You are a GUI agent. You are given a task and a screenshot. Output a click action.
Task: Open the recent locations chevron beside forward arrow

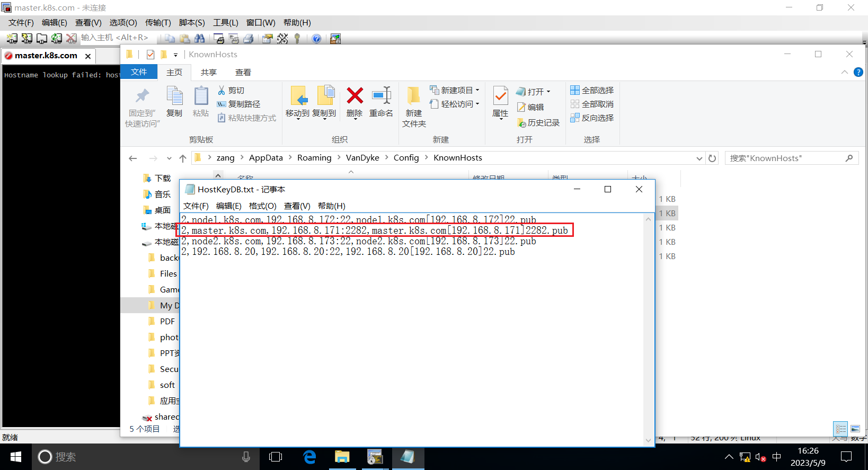coord(169,158)
